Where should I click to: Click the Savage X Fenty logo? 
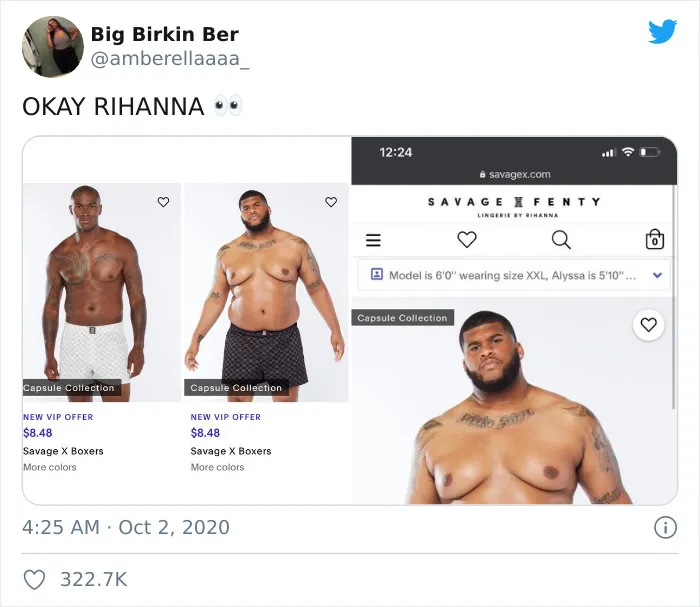click(514, 207)
